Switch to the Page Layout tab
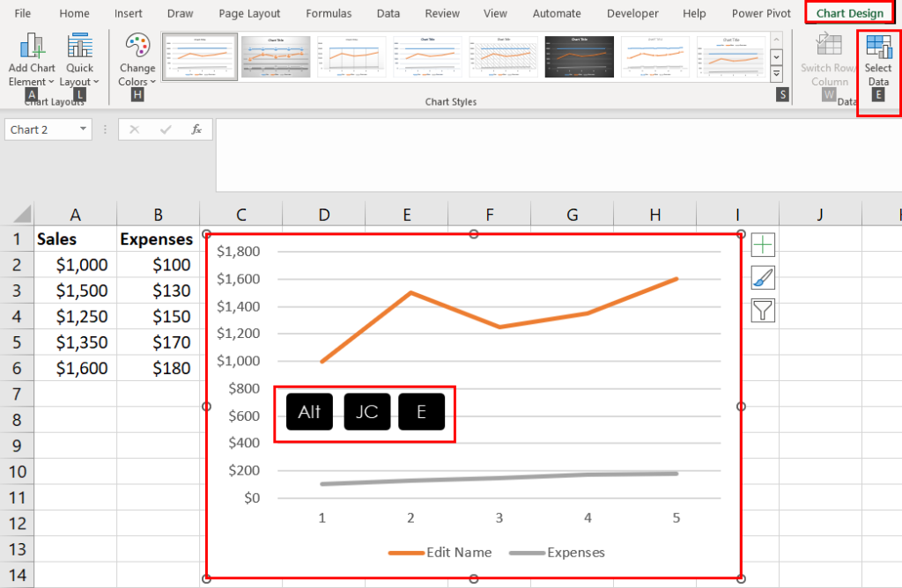This screenshot has height=588, width=902. 249,13
